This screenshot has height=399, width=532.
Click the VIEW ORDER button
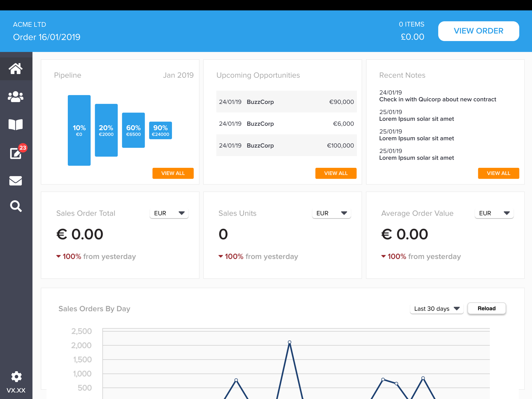coord(478,31)
